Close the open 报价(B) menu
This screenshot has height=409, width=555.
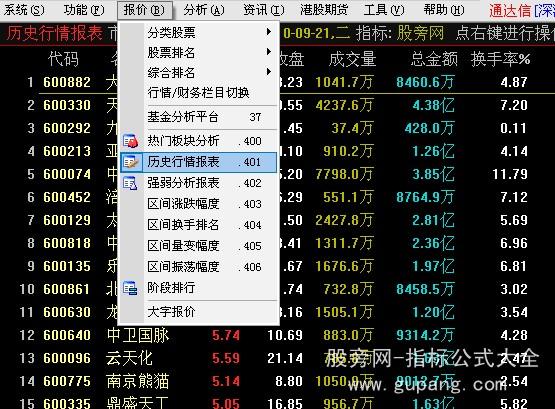point(144,10)
